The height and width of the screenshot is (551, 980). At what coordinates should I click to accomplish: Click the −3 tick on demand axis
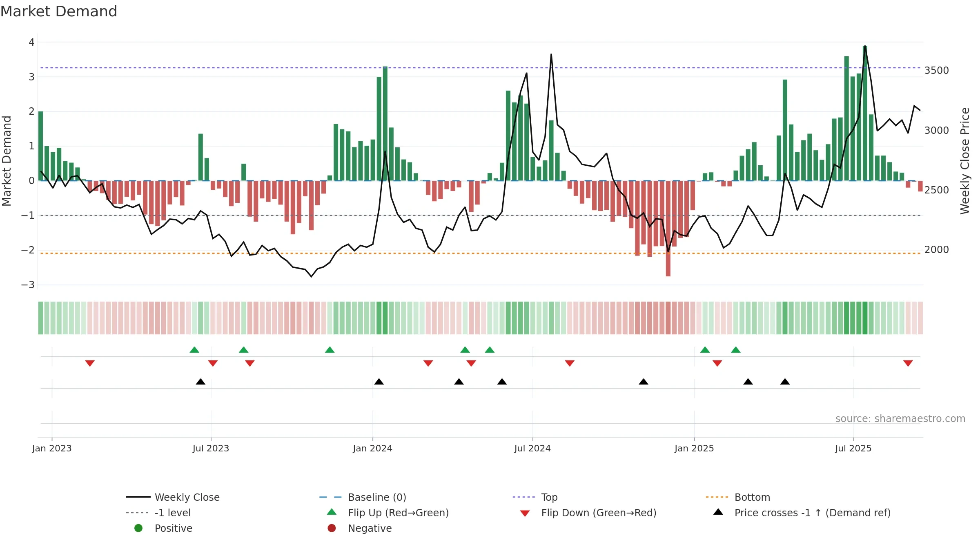pyautogui.click(x=28, y=284)
